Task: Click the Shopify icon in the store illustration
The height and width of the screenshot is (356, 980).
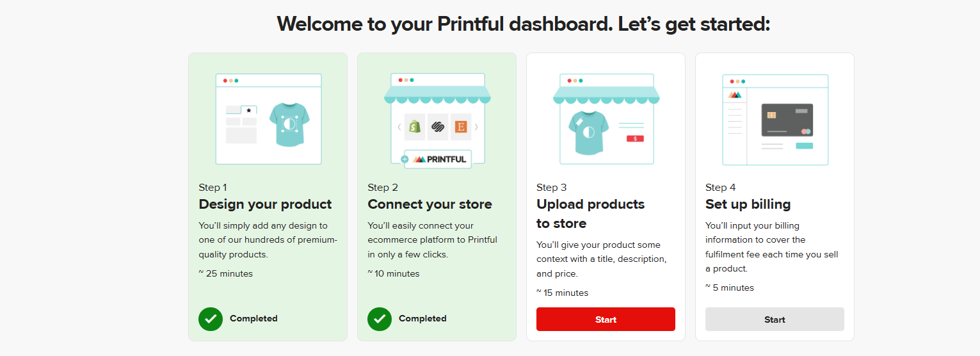Action: (x=415, y=127)
